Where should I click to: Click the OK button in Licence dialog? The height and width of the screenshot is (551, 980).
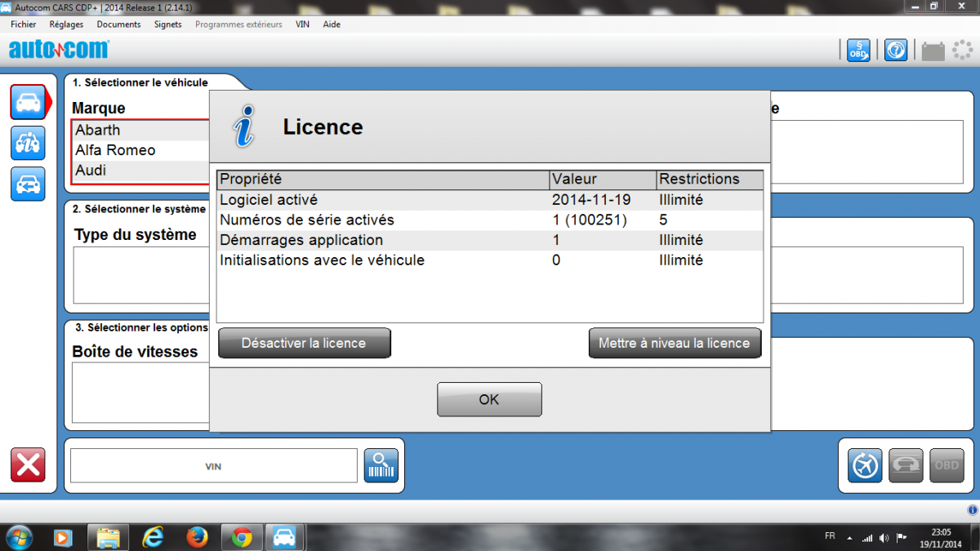(489, 399)
